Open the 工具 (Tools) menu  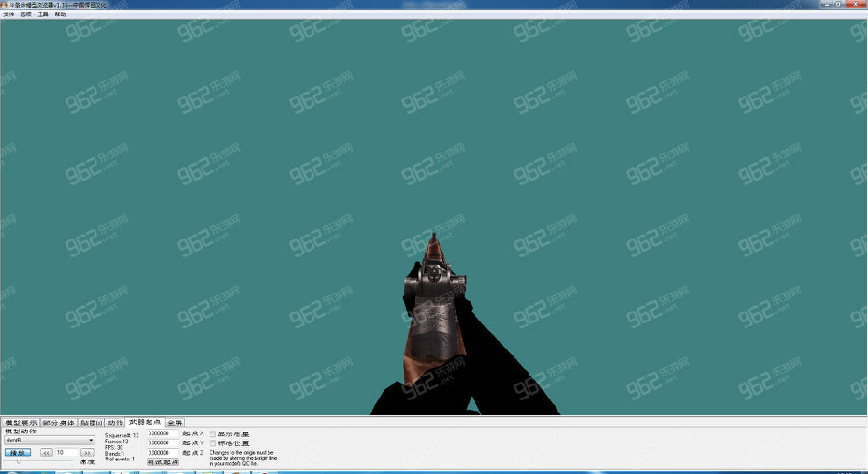[x=42, y=14]
